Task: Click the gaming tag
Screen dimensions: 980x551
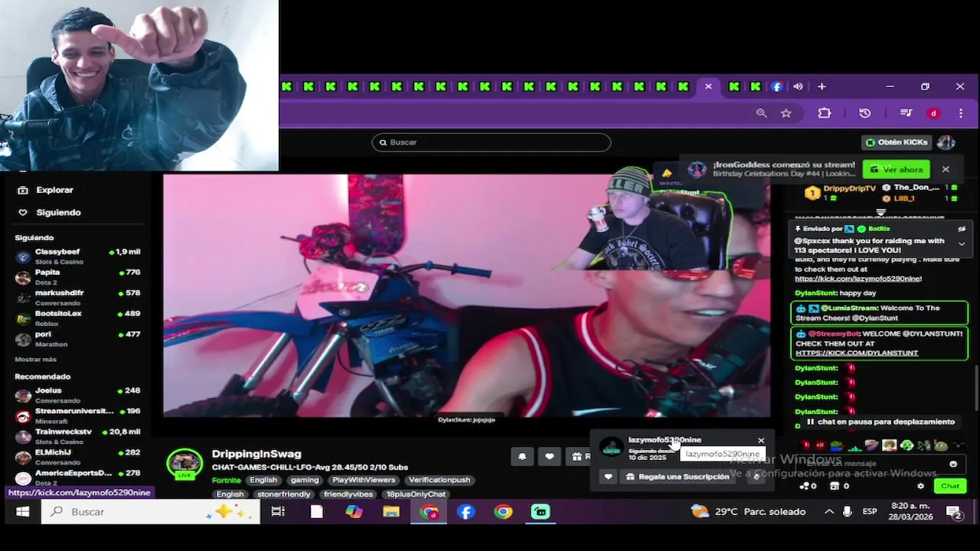Action: (x=304, y=480)
